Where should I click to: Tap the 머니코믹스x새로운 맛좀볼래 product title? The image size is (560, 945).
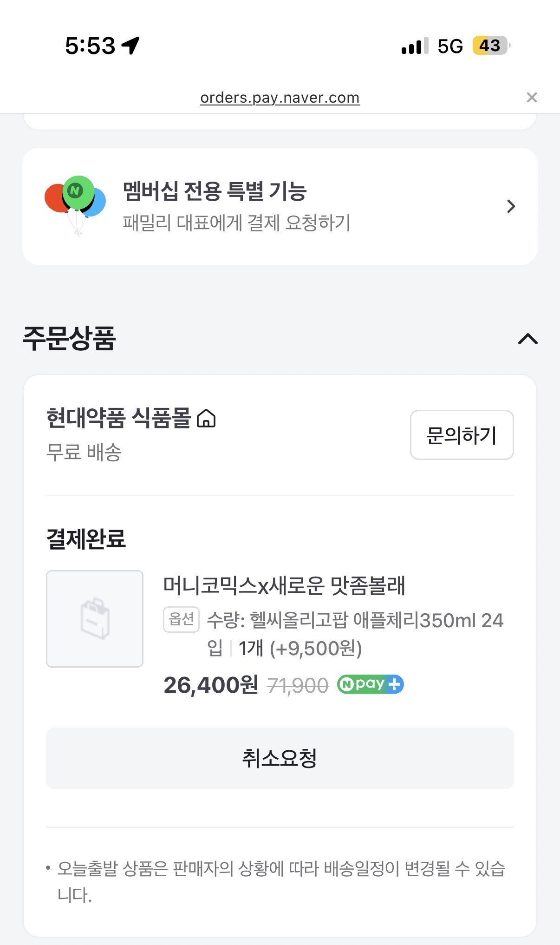click(x=284, y=585)
